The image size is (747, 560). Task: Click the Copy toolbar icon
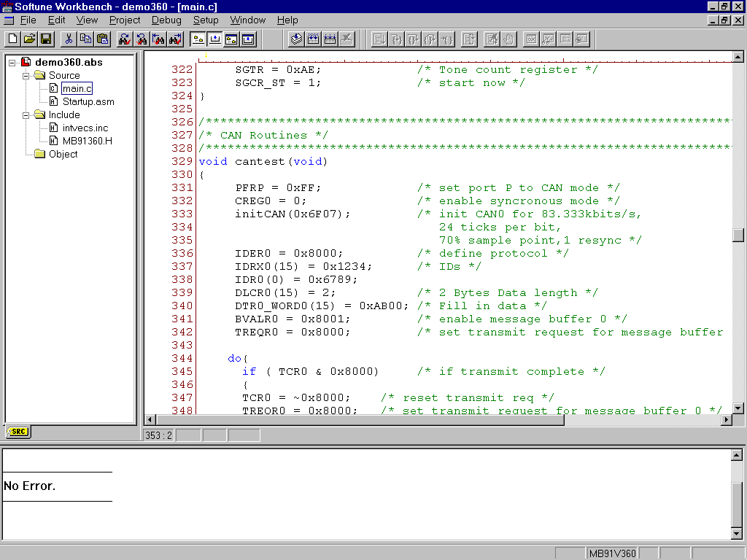pos(86,39)
